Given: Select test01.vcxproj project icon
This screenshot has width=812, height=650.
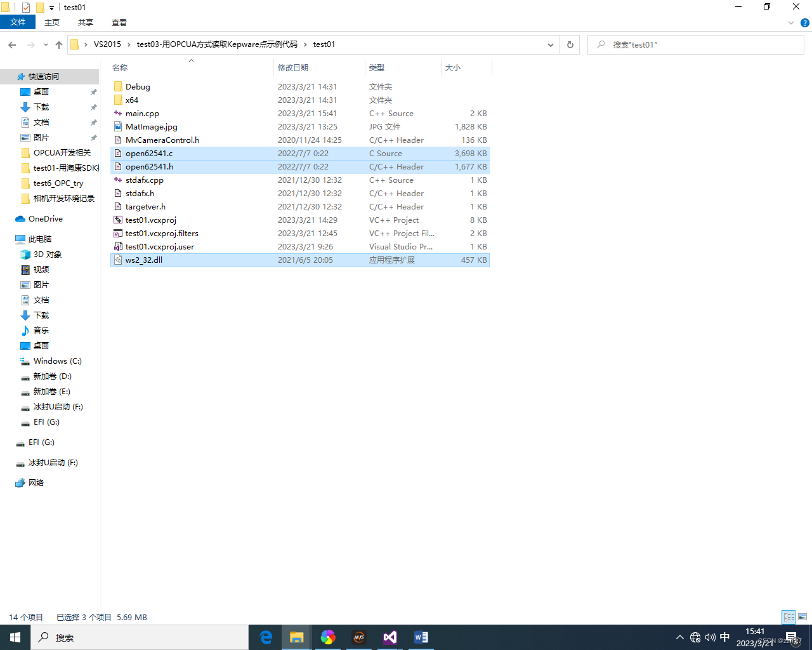Looking at the screenshot, I should coord(118,220).
